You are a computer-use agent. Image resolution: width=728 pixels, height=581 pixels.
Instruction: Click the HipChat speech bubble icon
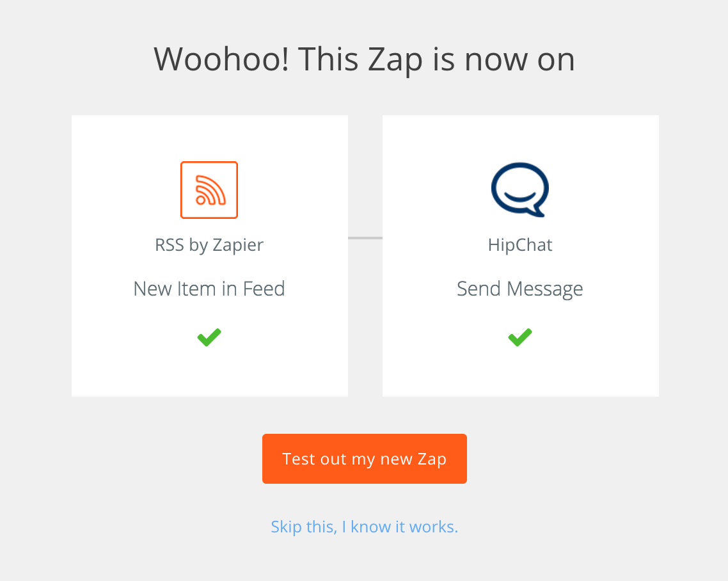click(520, 189)
